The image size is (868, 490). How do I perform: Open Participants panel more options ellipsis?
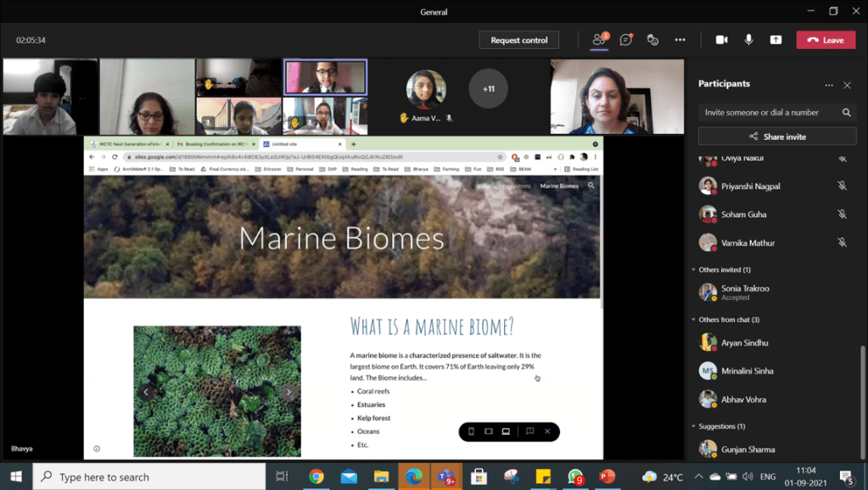(829, 85)
